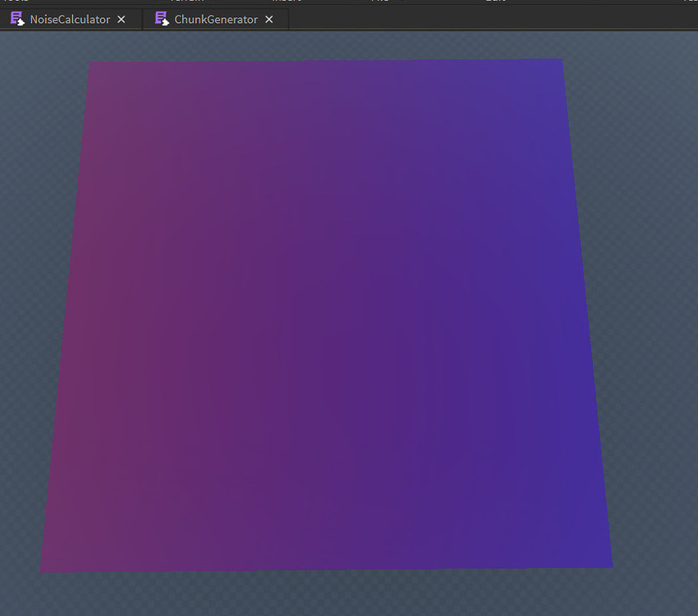Image resolution: width=698 pixels, height=616 pixels.
Task: Click the center of the flat terrain plane
Action: tap(324, 312)
